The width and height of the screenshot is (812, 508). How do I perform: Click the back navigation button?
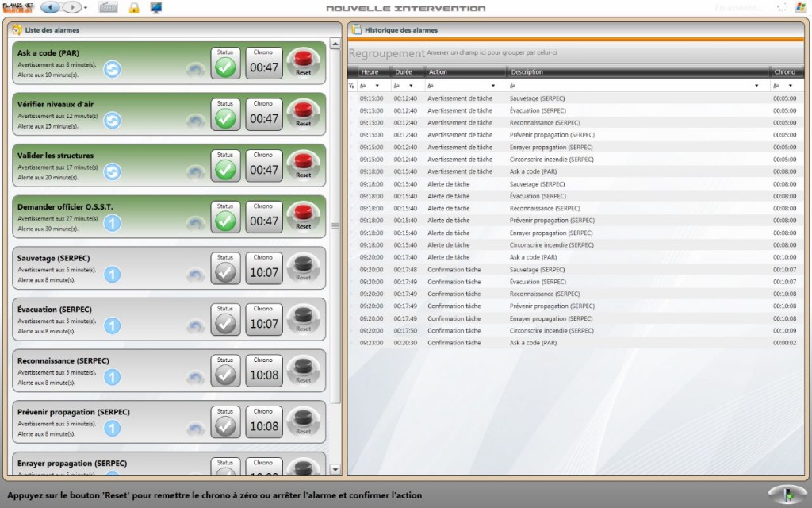pyautogui.click(x=51, y=8)
